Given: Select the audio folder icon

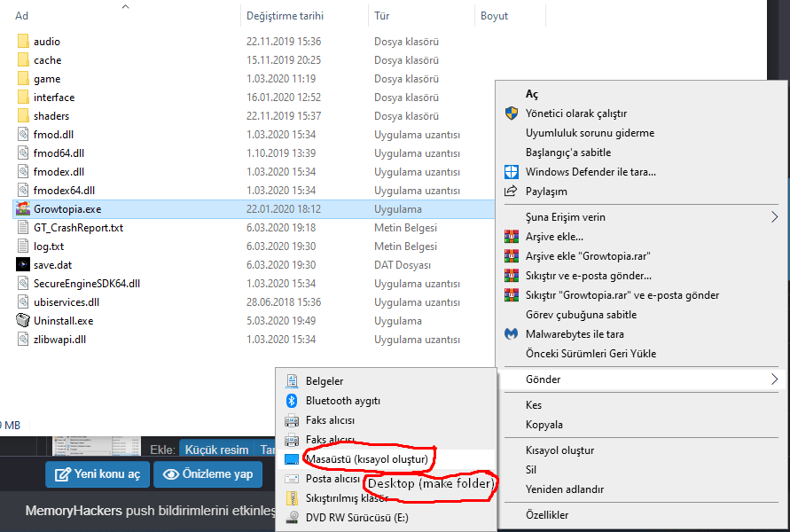Looking at the screenshot, I should pyautogui.click(x=23, y=42).
